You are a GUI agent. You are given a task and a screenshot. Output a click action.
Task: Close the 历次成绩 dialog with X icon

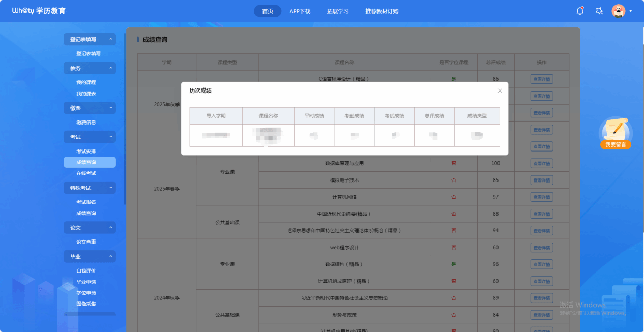tap(500, 90)
